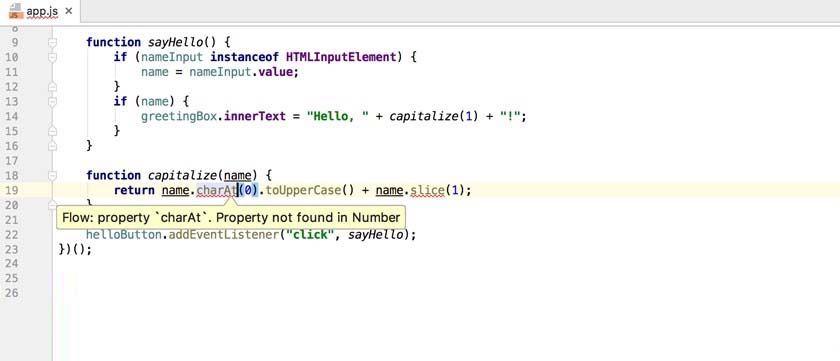Viewport: 840px width, 361px height.
Task: Click line number 23 in the gutter
Action: click(11, 249)
